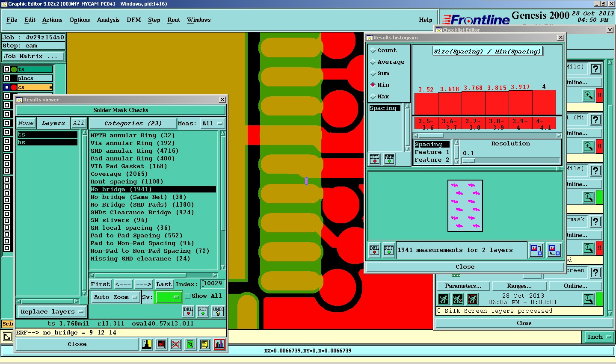The image size is (616, 364).
Task: Click the 3.7-3.8 red histogram bar
Action: (x=474, y=103)
